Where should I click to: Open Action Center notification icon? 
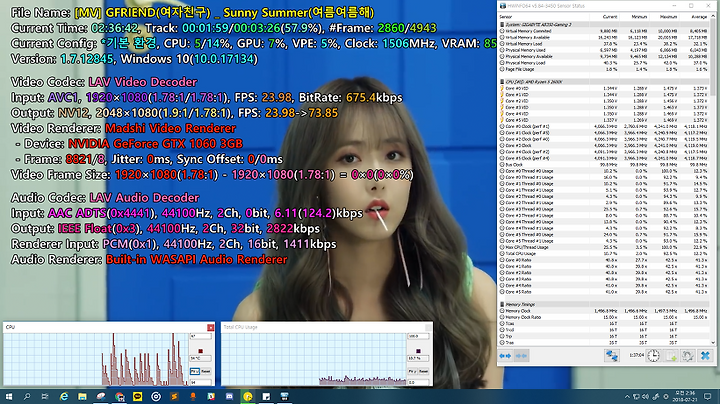click(x=708, y=397)
